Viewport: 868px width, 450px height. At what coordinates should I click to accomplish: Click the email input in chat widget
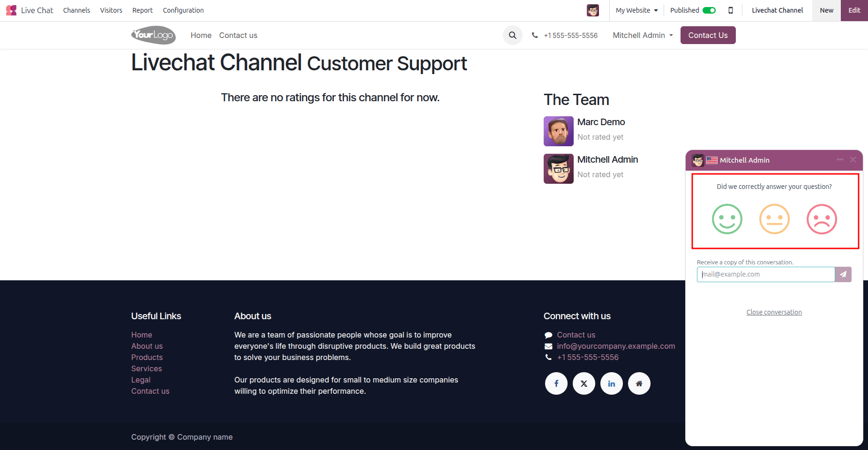tap(765, 274)
